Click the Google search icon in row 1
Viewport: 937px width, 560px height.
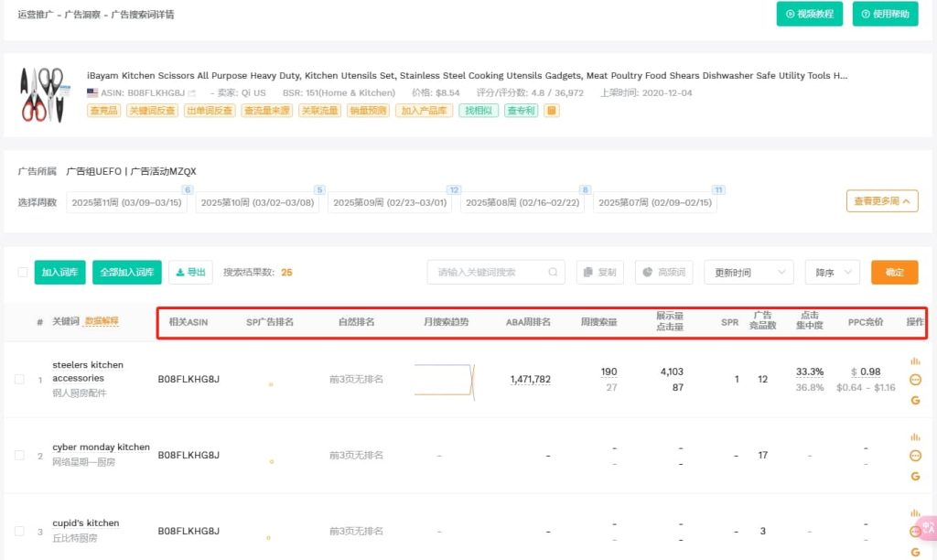coord(915,400)
